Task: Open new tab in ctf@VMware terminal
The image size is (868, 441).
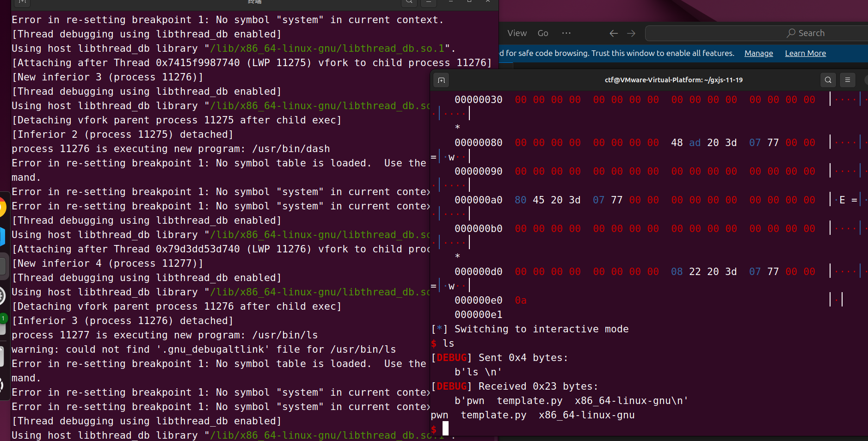Action: [x=441, y=80]
